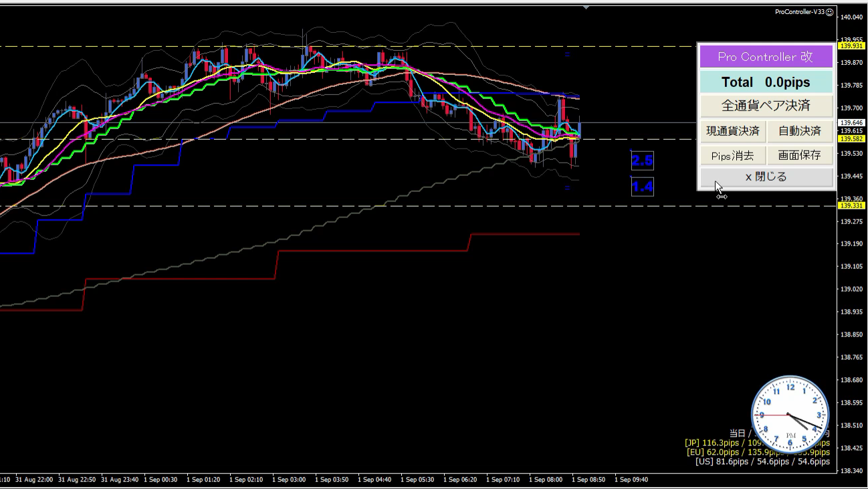Save the screen using 画面保存
This screenshot has height=489, width=868.
click(800, 156)
